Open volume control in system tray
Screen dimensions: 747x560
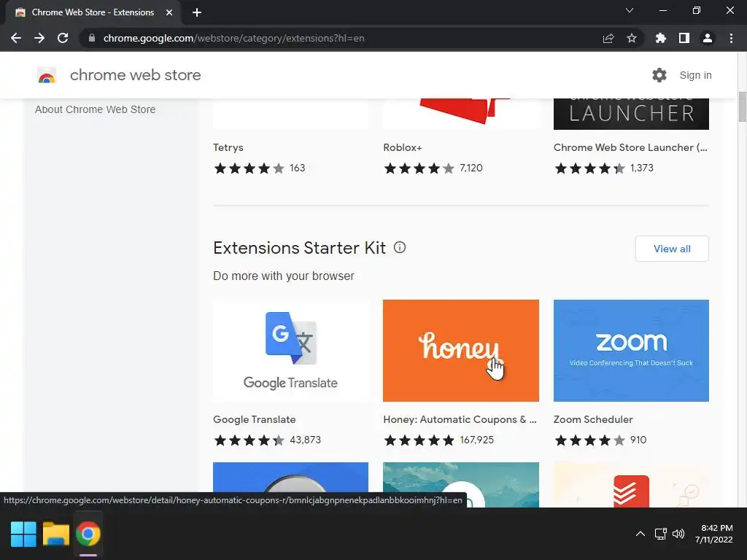pos(678,534)
